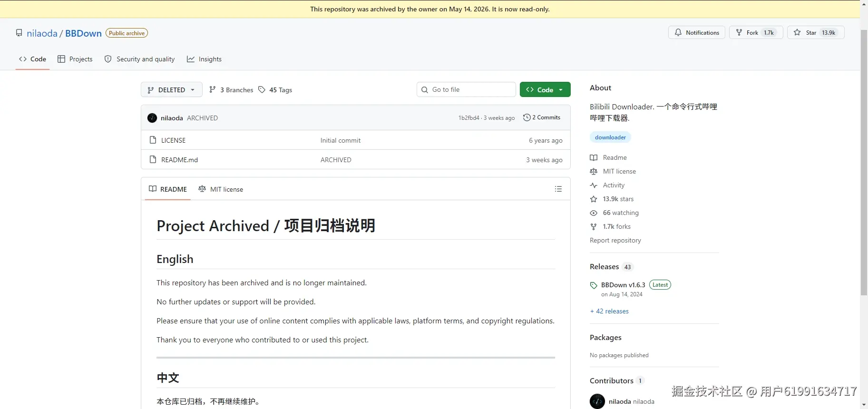Click Report repository link
The image size is (868, 409).
(615, 240)
